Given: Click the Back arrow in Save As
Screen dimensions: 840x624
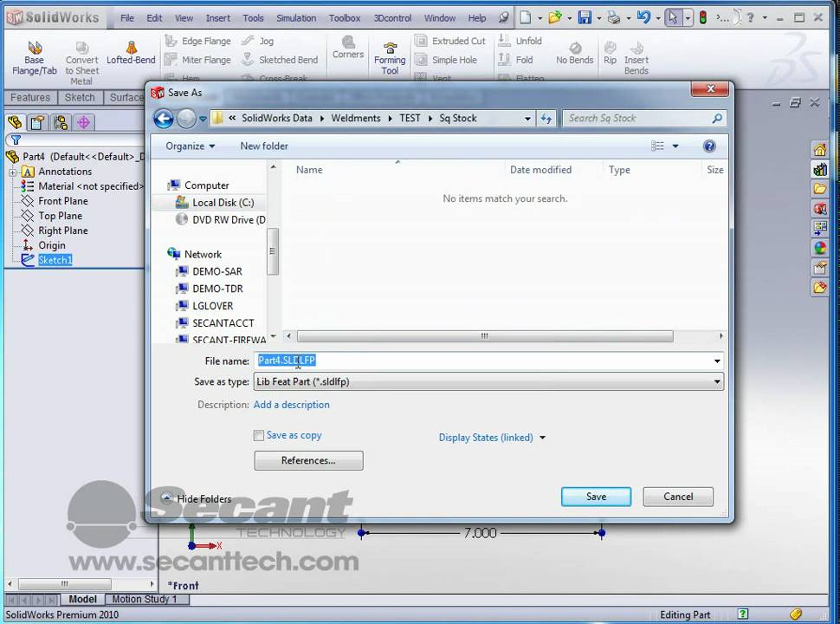Looking at the screenshot, I should [x=164, y=119].
